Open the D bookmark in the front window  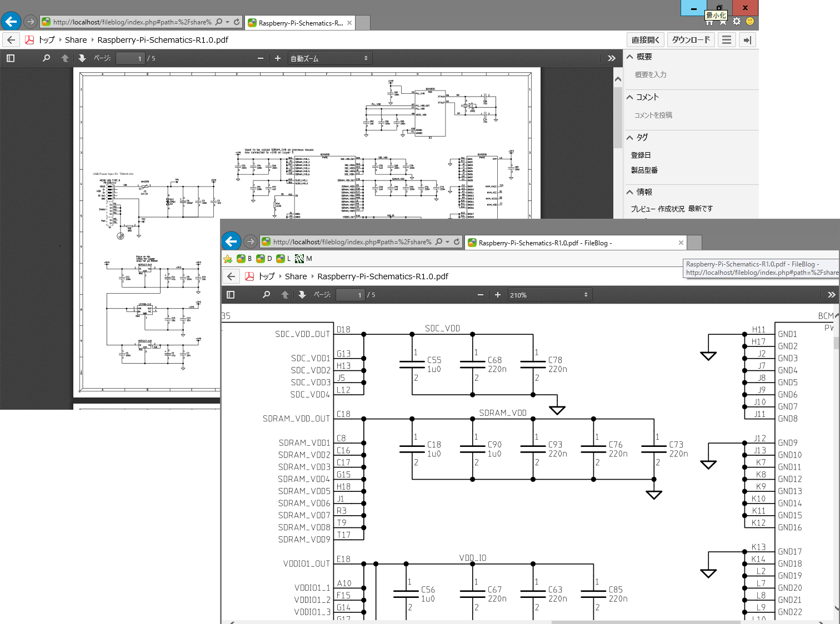264,259
